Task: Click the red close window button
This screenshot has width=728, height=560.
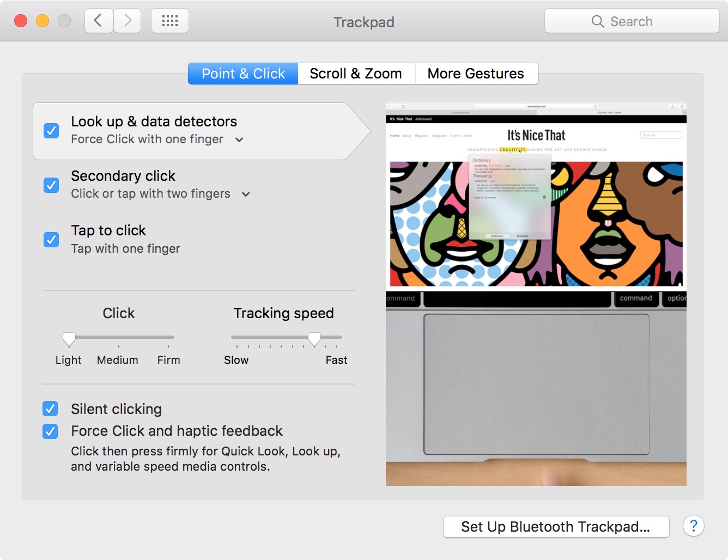Action: point(21,21)
